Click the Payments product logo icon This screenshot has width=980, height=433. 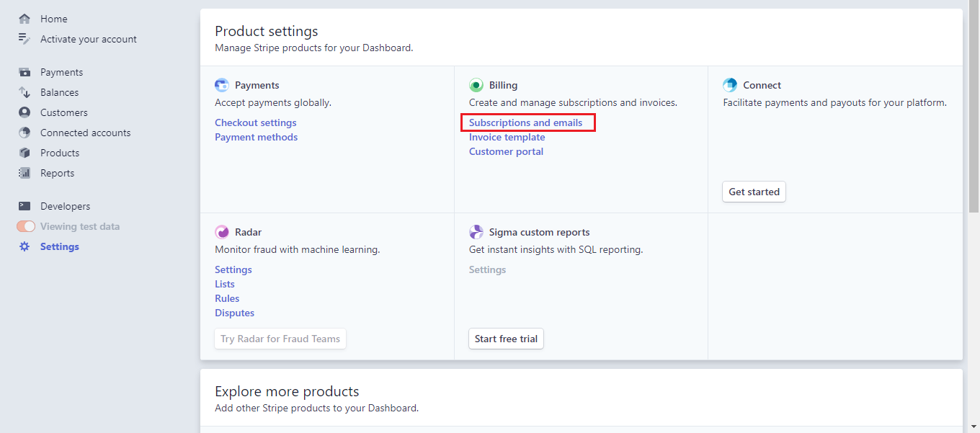222,85
